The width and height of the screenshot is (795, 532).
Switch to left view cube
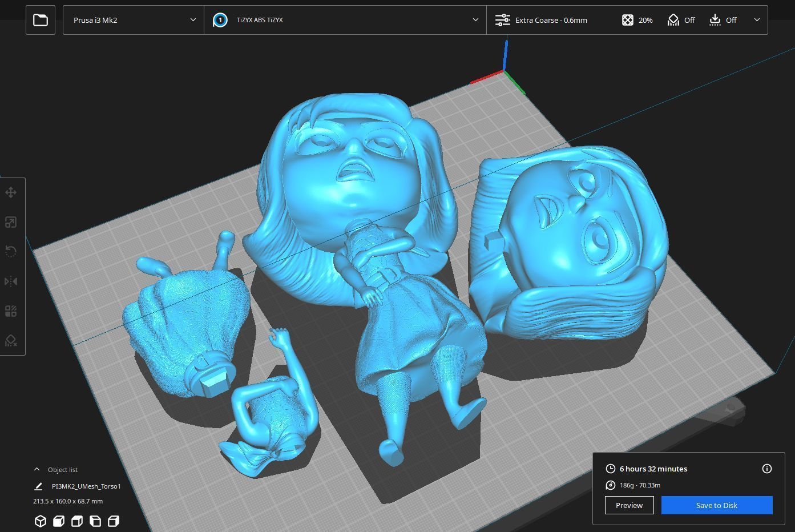pos(95,521)
